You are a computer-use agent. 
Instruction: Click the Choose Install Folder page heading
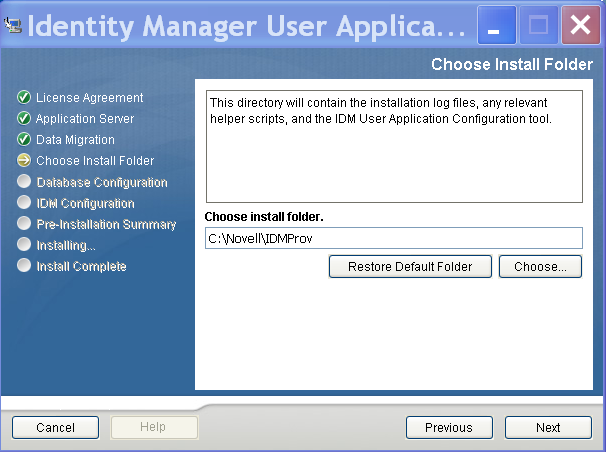pos(512,64)
